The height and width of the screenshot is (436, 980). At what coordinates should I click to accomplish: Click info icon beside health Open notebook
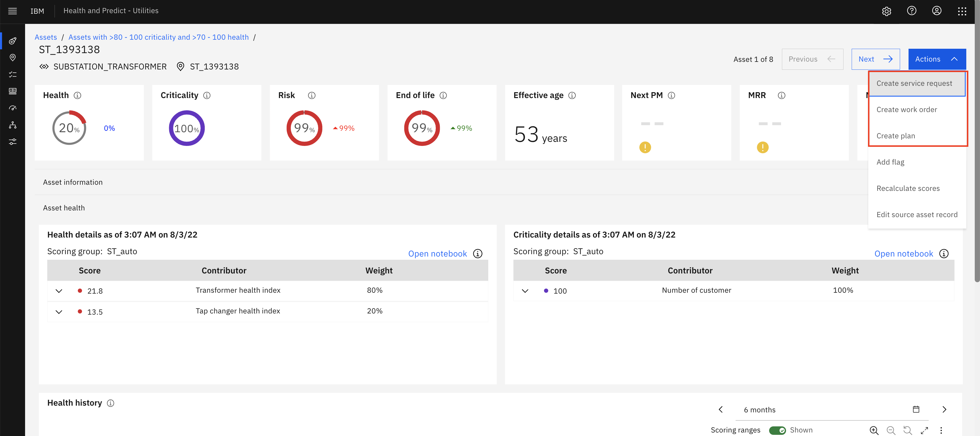coord(477,254)
